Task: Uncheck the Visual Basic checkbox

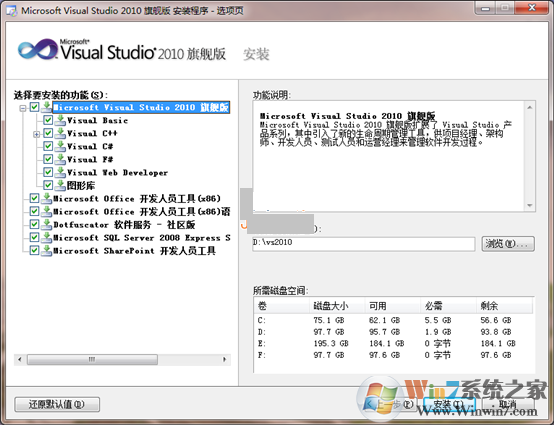Action: click(x=48, y=120)
